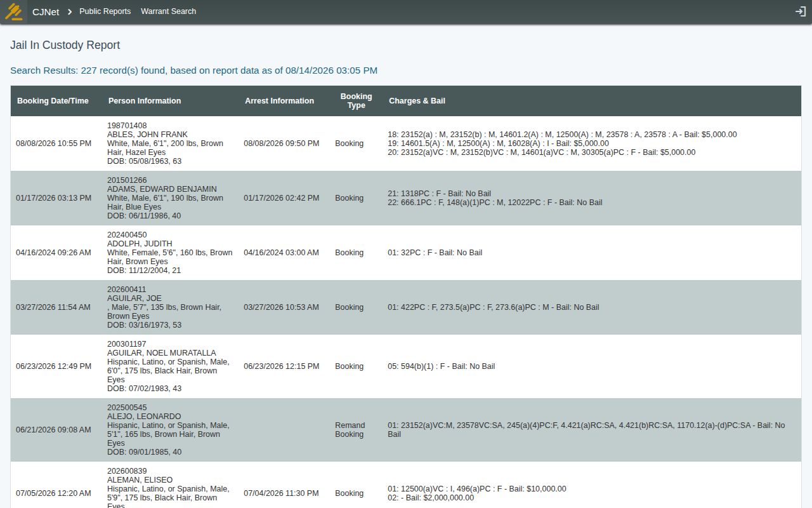Click the login arrow icon

[800, 11]
